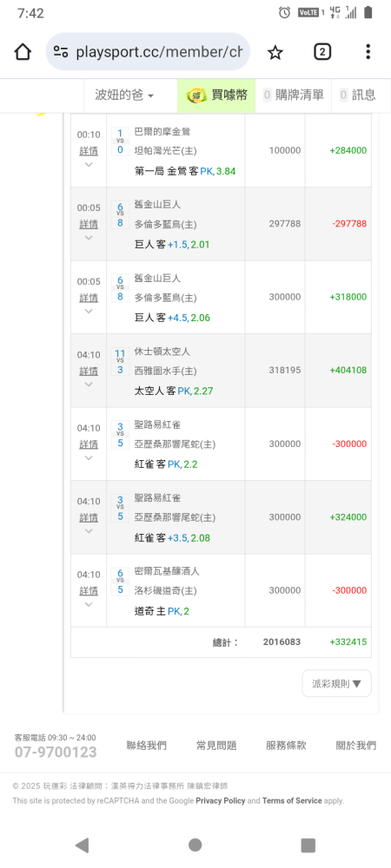Screen dimensions: 391x868
Task: Open Chrome three-dot menu
Action: click(368, 52)
